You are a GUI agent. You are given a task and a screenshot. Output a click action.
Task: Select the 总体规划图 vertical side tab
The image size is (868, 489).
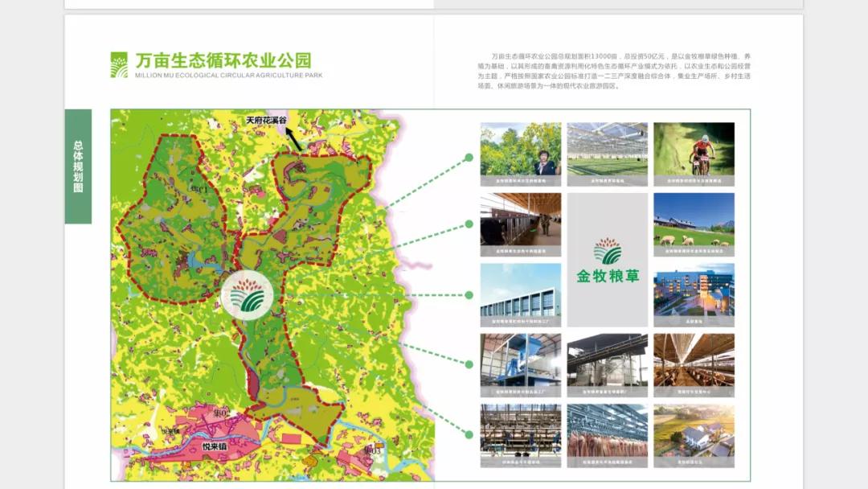point(78,166)
